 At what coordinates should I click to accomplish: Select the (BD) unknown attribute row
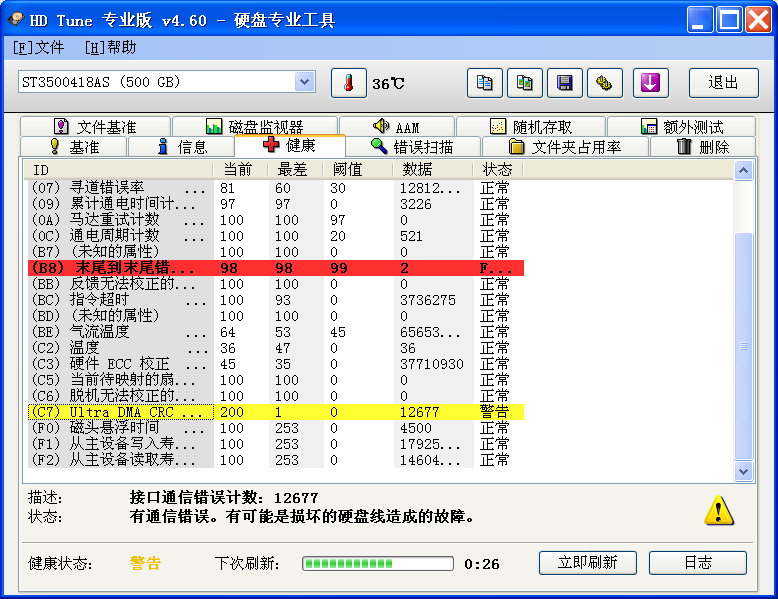click(276, 316)
